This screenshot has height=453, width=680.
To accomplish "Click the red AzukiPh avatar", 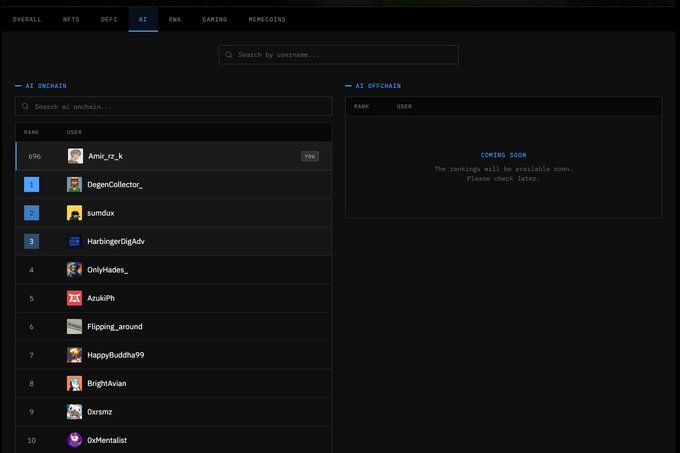I will (75, 298).
